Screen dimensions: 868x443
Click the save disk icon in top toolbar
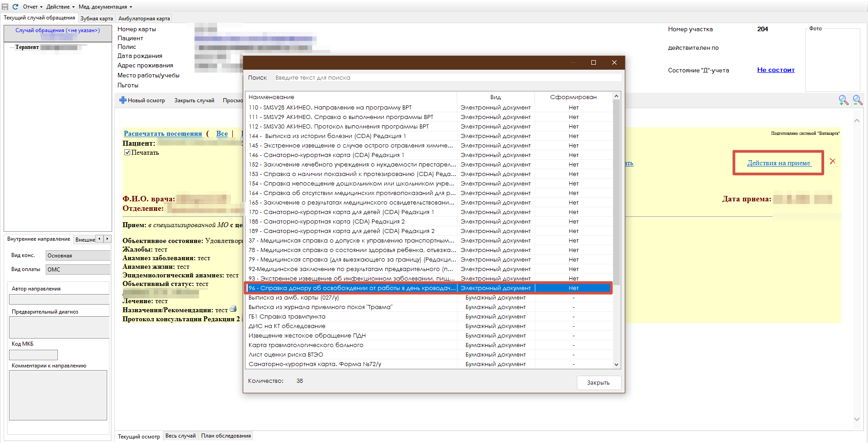point(5,7)
